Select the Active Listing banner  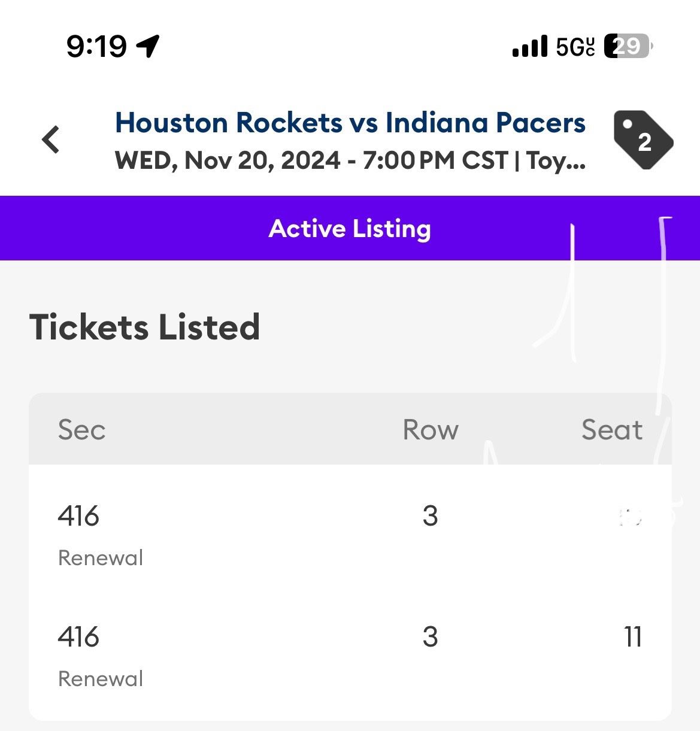(x=350, y=228)
